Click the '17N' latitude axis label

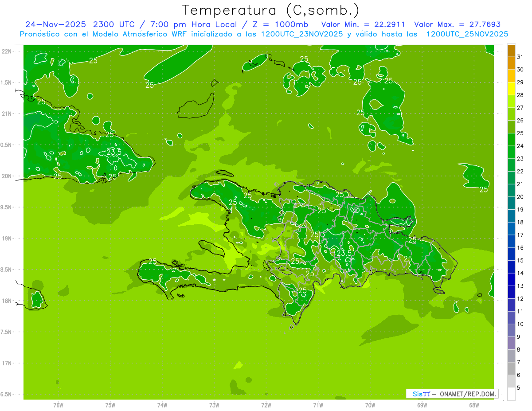point(6,363)
